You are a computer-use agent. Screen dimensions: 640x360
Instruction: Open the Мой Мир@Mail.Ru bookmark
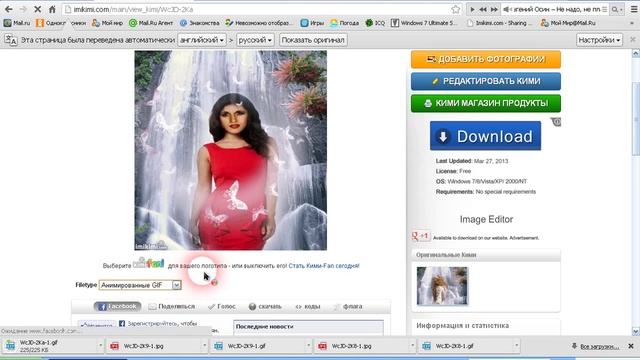(569, 23)
